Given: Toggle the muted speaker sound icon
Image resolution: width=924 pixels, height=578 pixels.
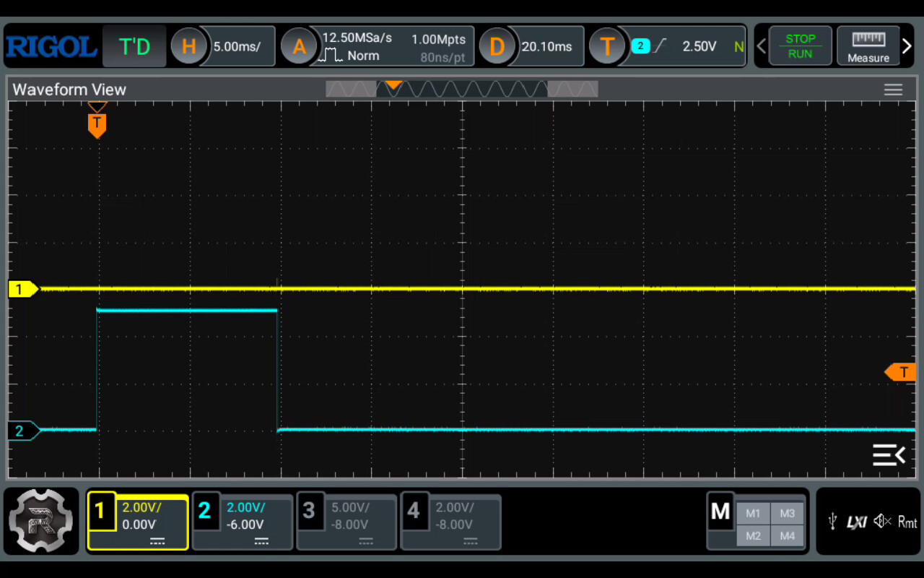Looking at the screenshot, I should (882, 521).
